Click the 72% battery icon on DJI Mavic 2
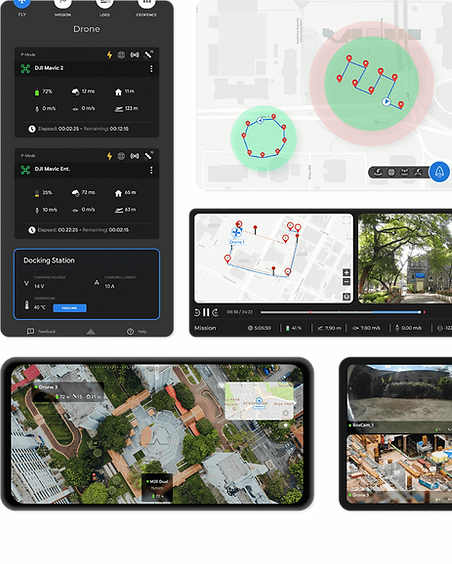The image size is (452, 564). [x=36, y=92]
